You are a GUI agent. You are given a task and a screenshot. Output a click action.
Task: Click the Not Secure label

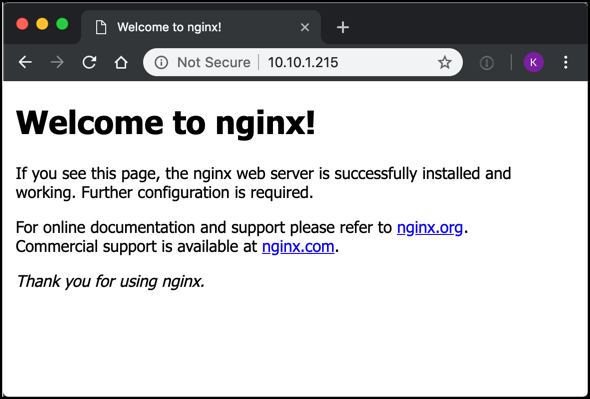pos(214,62)
